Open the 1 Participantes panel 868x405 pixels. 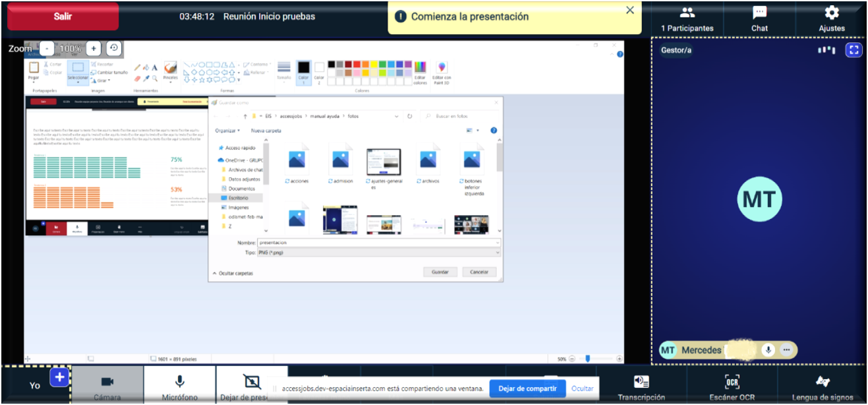click(687, 19)
